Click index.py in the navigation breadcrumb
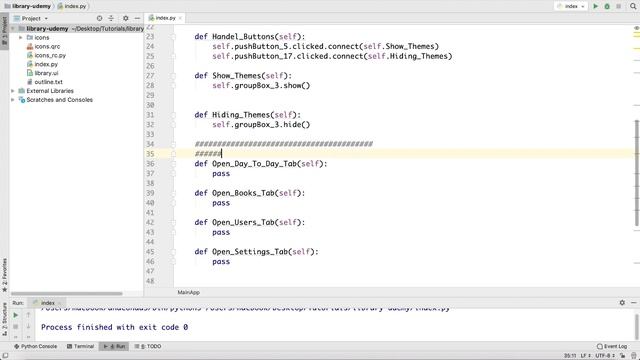This screenshot has width=640, height=360. [72, 6]
